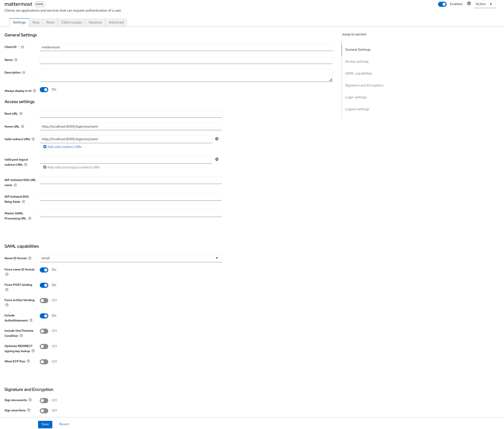Viewport: 504px width, 429px height.
Task: Click the Name input field
Action: (x=186, y=60)
